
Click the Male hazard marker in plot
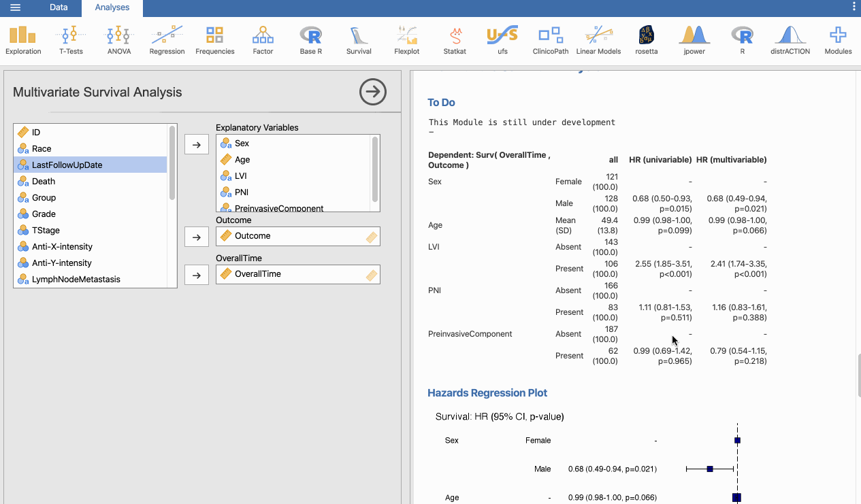710,469
